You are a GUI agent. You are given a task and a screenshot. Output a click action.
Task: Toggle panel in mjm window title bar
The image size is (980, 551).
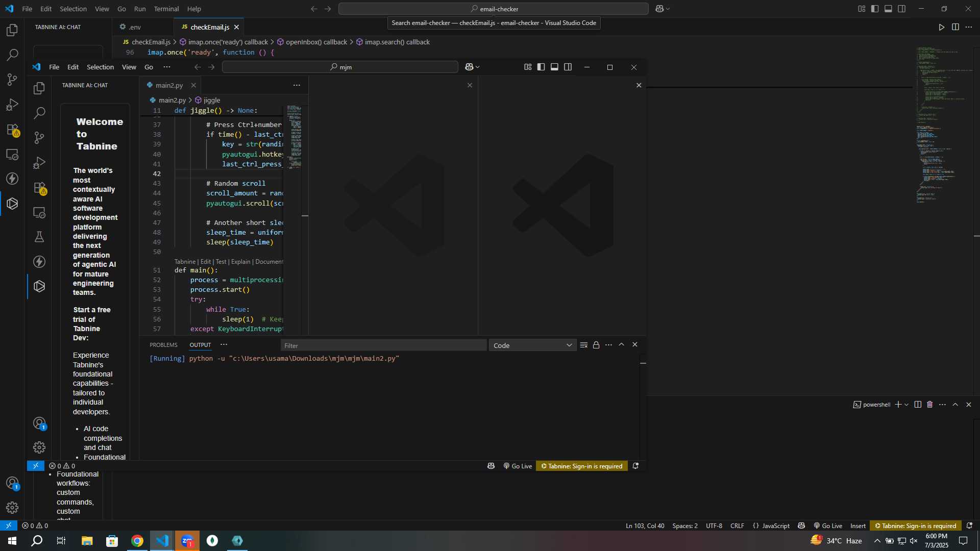pos(554,67)
